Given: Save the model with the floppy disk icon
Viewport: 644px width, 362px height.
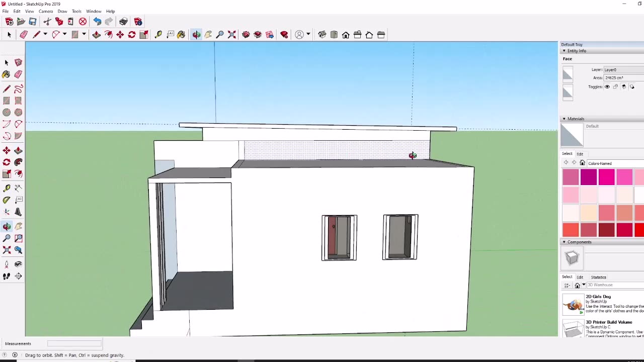Looking at the screenshot, I should (x=33, y=22).
